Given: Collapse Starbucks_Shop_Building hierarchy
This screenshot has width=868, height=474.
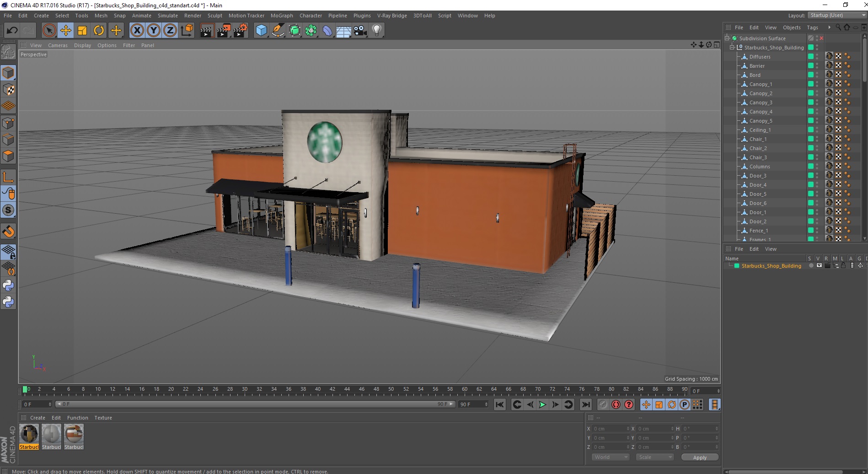Looking at the screenshot, I should (732, 47).
